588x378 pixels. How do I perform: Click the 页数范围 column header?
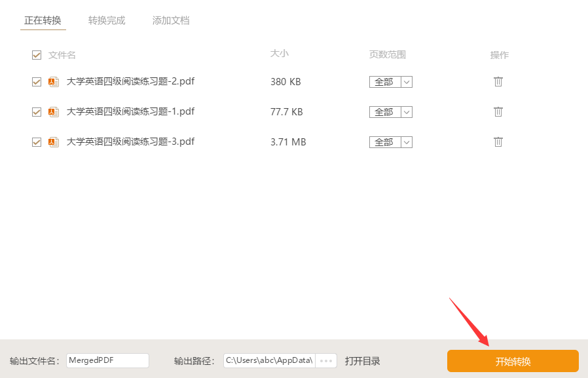(x=388, y=55)
